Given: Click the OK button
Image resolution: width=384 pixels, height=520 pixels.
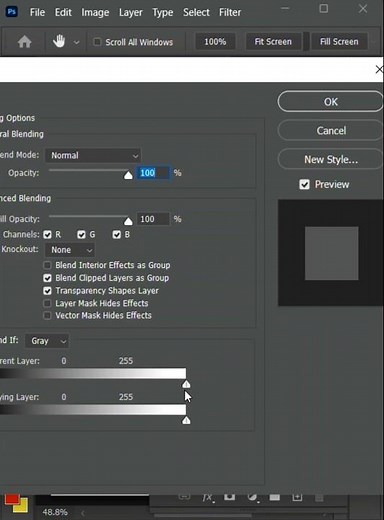Looking at the screenshot, I should pyautogui.click(x=330, y=102).
